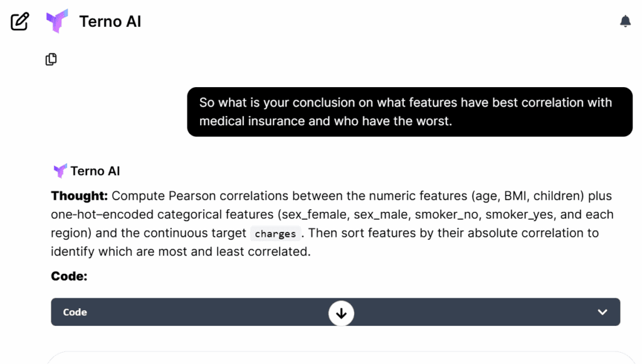
Task: Click the Terno AI header logo
Action: point(57,21)
